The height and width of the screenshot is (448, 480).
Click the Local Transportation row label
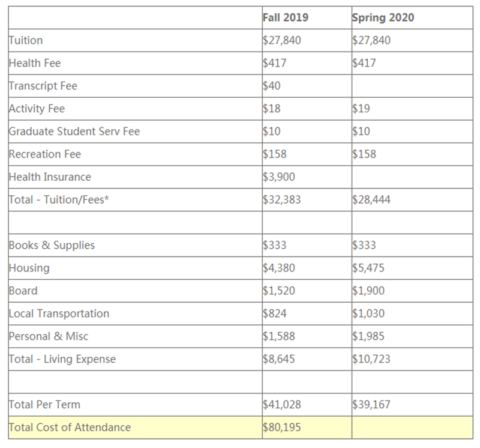[59, 314]
